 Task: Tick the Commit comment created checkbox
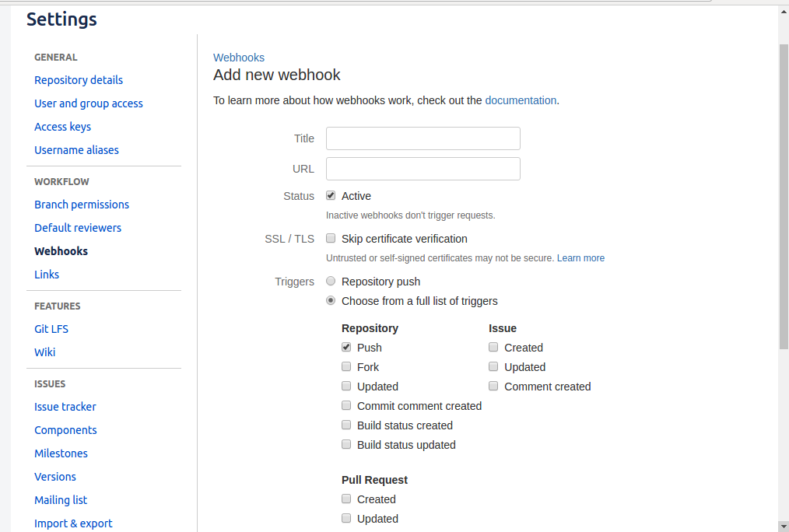(x=346, y=406)
